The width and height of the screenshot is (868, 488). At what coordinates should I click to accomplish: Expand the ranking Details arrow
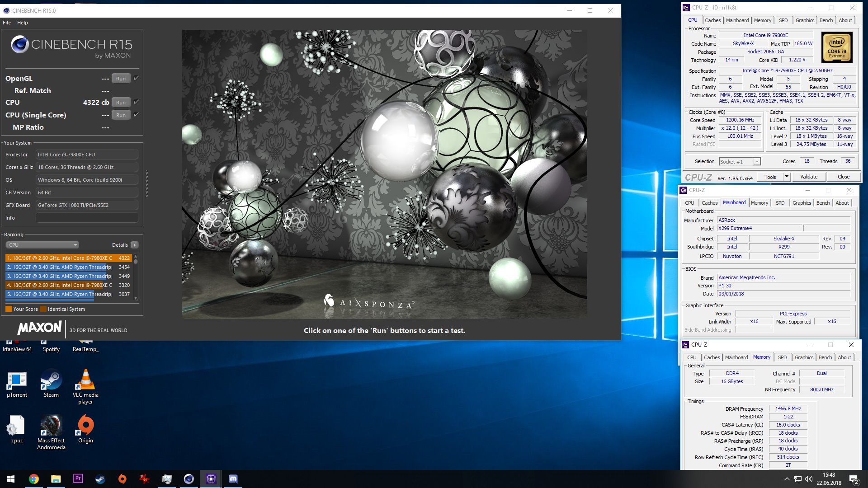click(134, 245)
